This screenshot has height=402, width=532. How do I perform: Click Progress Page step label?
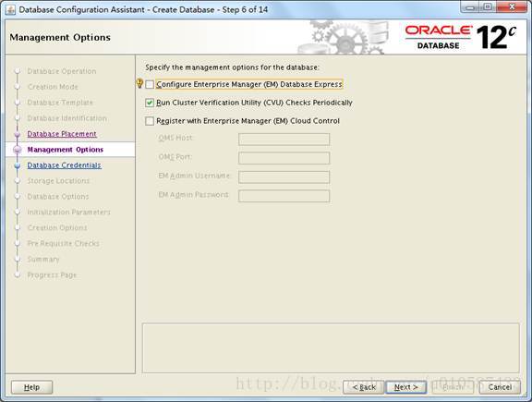52,275
